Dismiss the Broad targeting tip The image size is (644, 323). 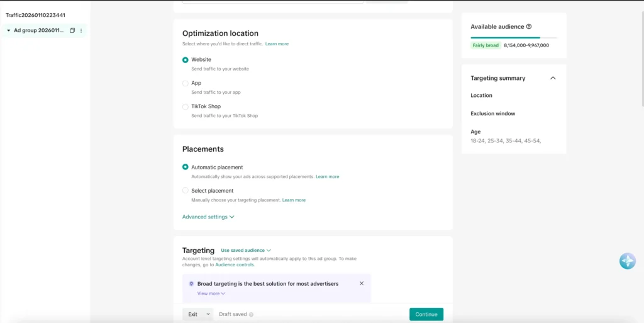tap(362, 283)
